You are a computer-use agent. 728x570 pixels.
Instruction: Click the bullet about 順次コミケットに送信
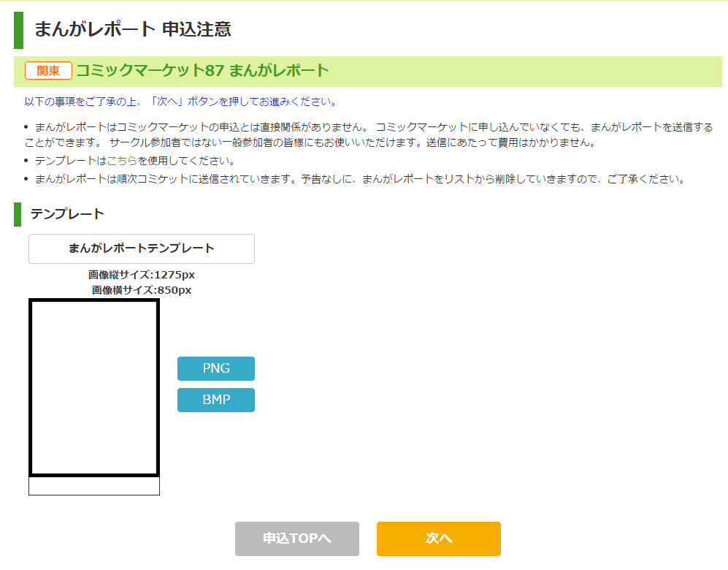point(355,179)
